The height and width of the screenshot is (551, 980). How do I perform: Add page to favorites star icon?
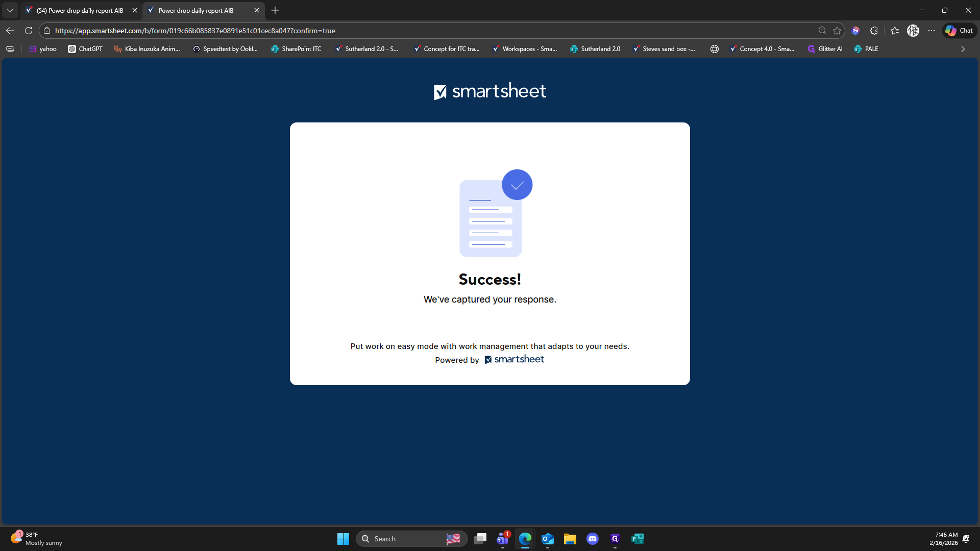[837, 31]
